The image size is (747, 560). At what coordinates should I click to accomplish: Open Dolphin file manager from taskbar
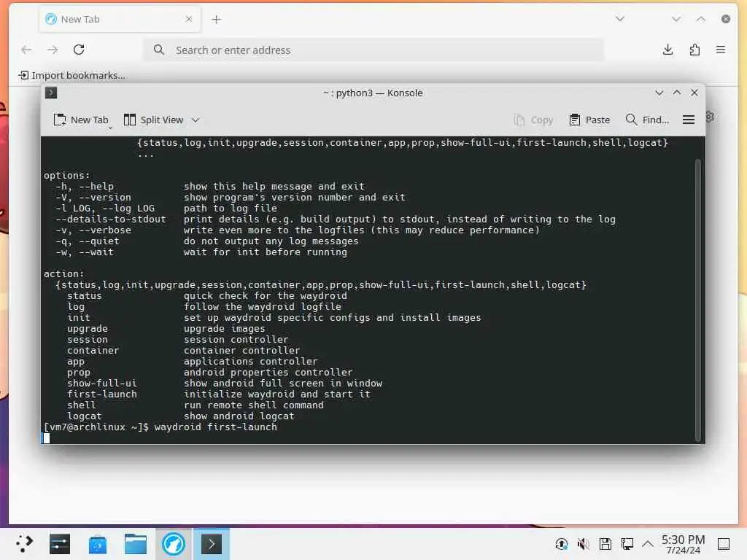coord(135,544)
